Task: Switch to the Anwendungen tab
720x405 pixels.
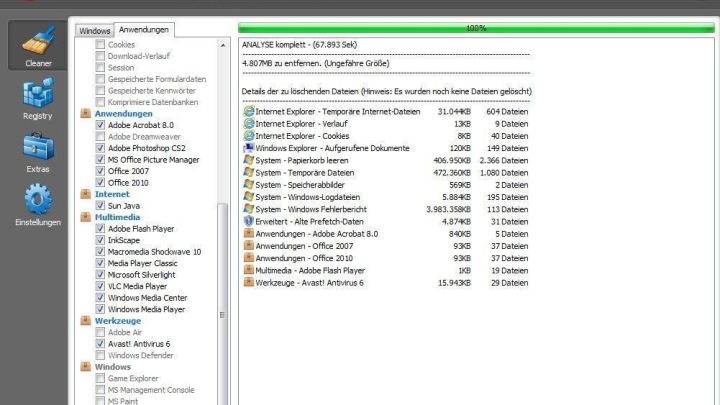Action: pos(144,29)
